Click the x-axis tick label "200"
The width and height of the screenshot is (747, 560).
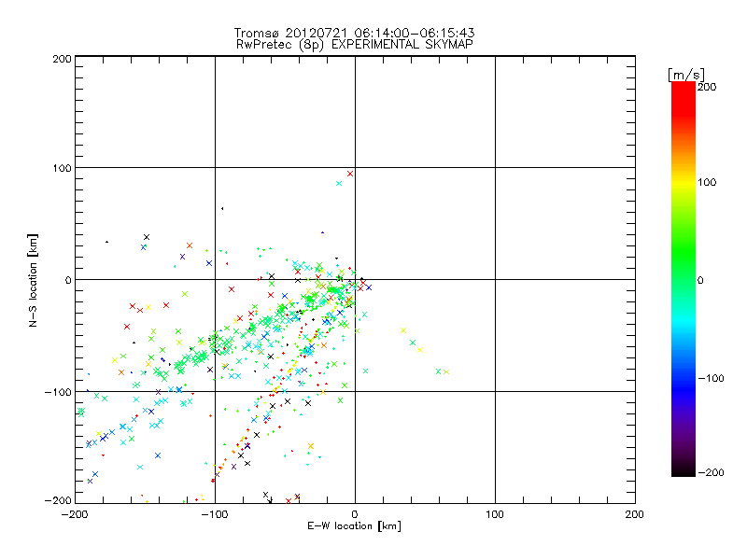point(635,514)
